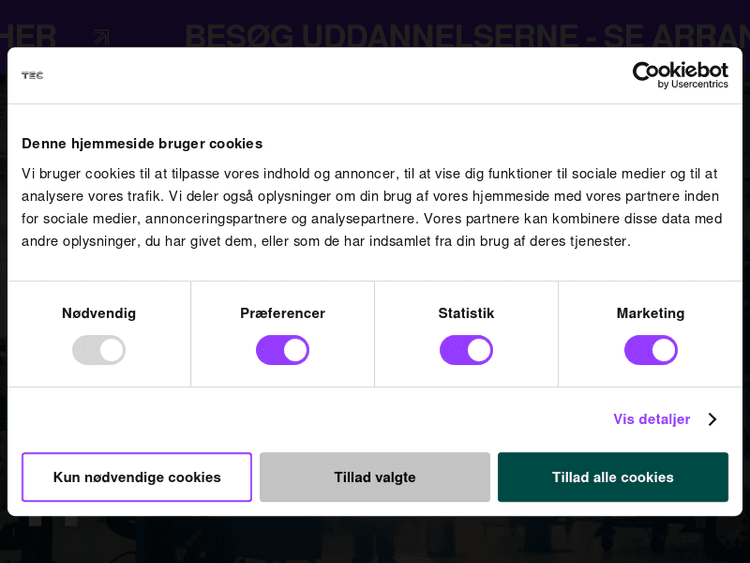Switch off the Marketing cookies toggle
This screenshot has height=563, width=750.
point(650,350)
